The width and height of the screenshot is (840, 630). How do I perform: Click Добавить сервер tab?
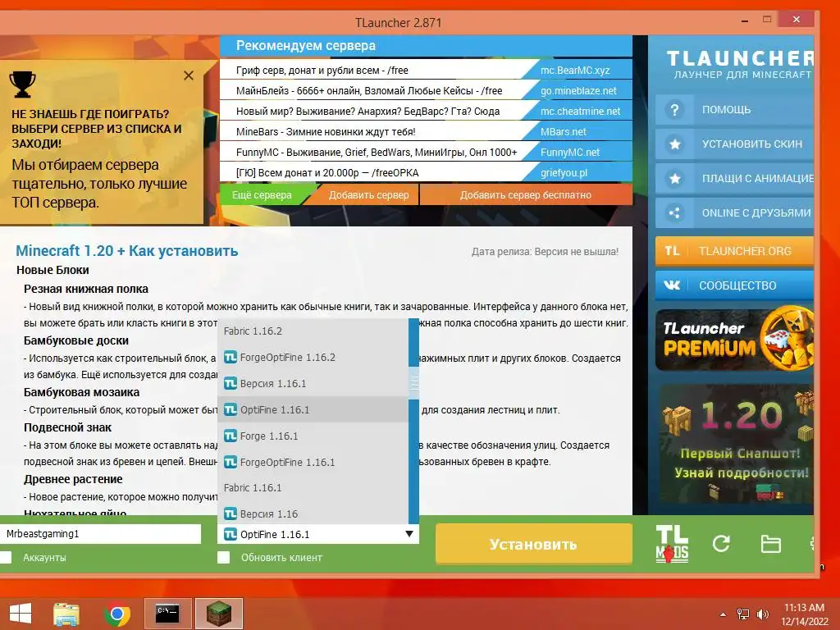(x=368, y=195)
